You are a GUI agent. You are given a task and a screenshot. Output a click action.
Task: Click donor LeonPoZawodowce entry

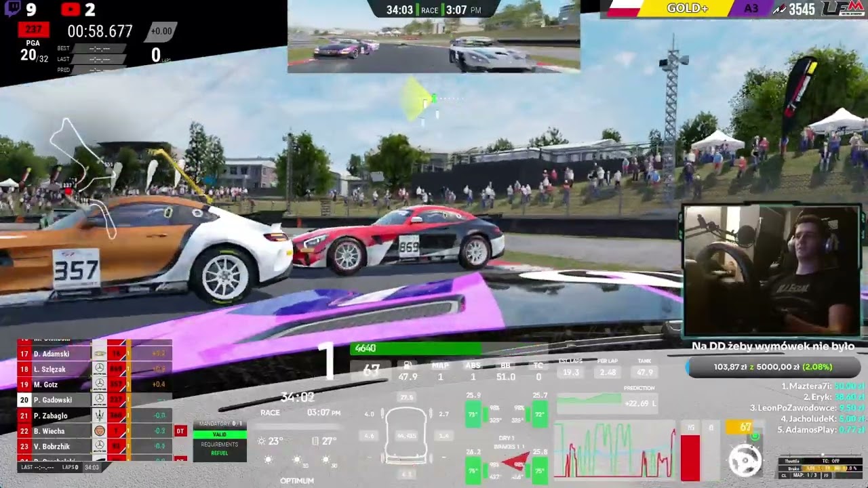[x=807, y=407]
